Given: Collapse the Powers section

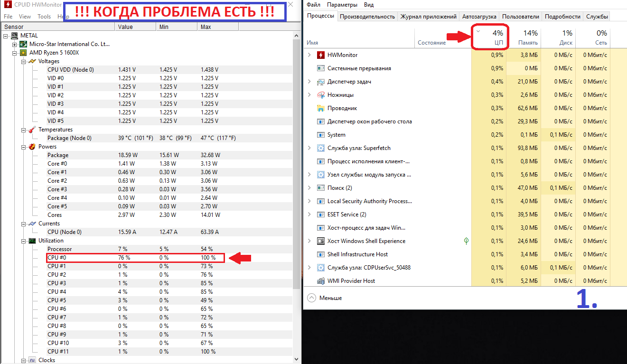Looking at the screenshot, I should tap(24, 147).
